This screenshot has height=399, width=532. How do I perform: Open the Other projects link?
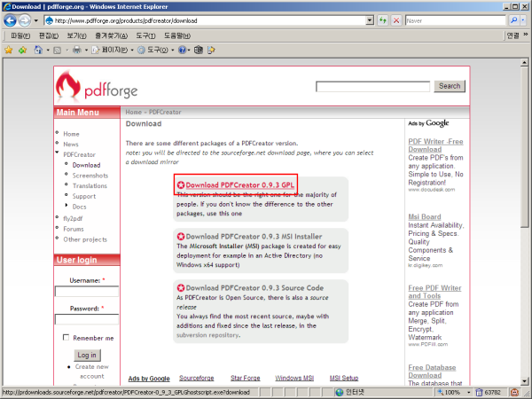click(85, 239)
